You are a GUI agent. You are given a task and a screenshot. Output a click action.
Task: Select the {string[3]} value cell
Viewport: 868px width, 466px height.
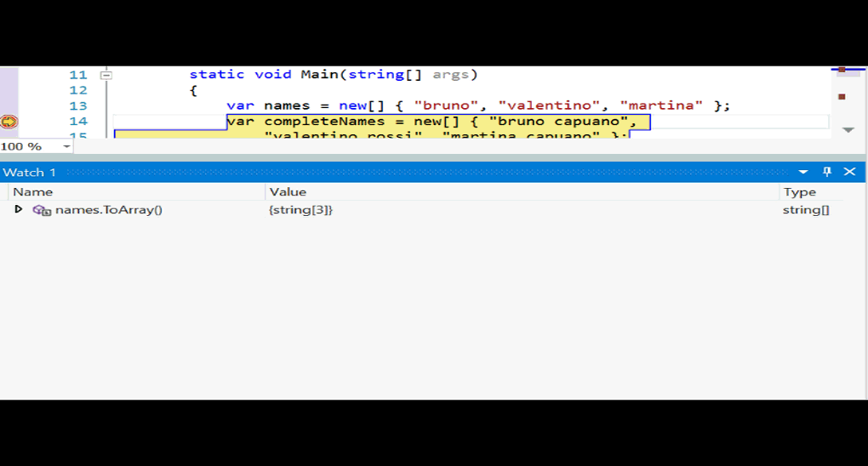pyautogui.click(x=301, y=209)
